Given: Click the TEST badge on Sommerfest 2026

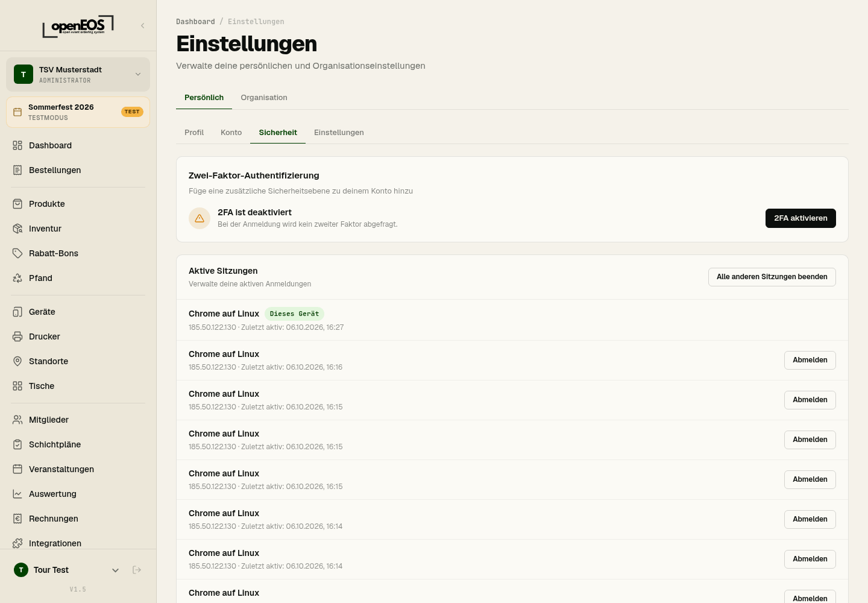Looking at the screenshot, I should [132, 112].
